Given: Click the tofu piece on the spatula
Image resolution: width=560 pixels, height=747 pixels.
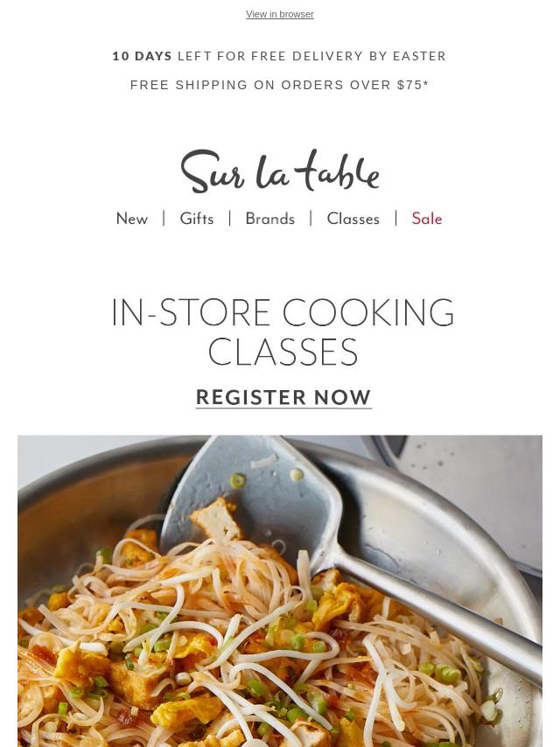Looking at the screenshot, I should pos(217,520).
